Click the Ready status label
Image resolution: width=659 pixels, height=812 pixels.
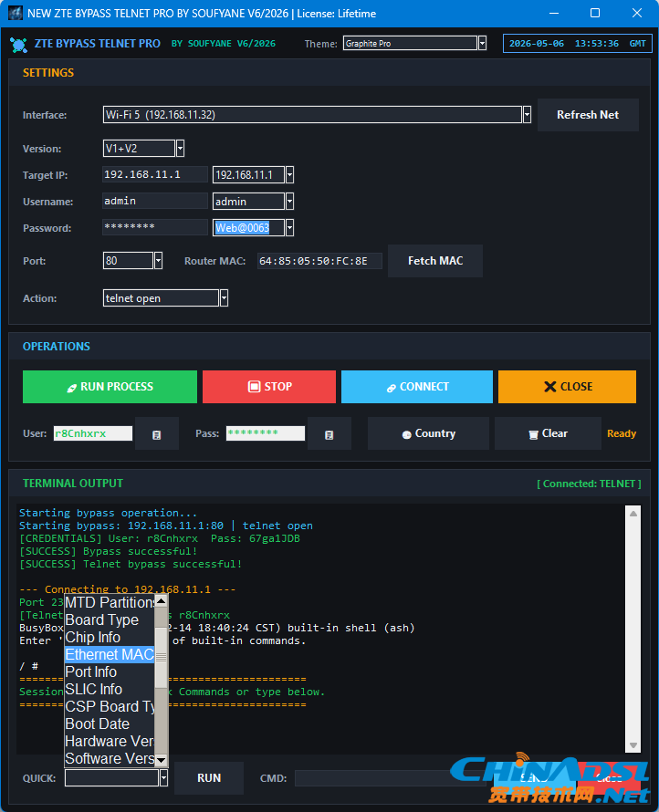(622, 433)
